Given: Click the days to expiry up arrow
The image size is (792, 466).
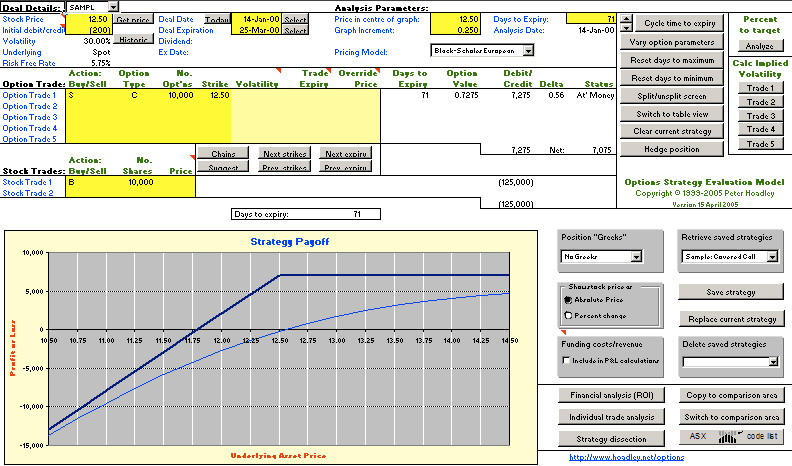Looking at the screenshot, I should point(626,19).
